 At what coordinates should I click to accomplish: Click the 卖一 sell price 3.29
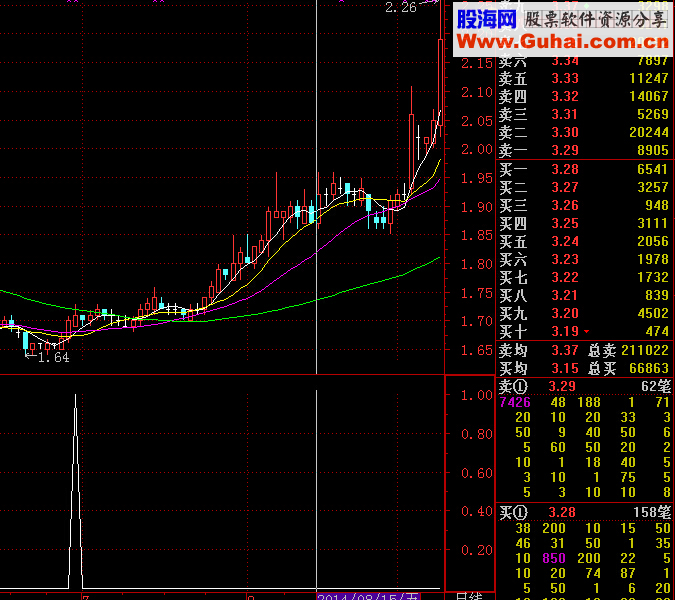point(565,151)
